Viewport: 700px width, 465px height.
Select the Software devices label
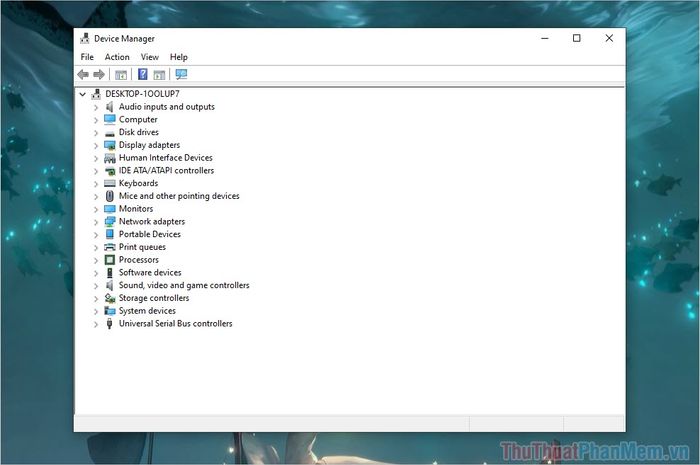(150, 272)
